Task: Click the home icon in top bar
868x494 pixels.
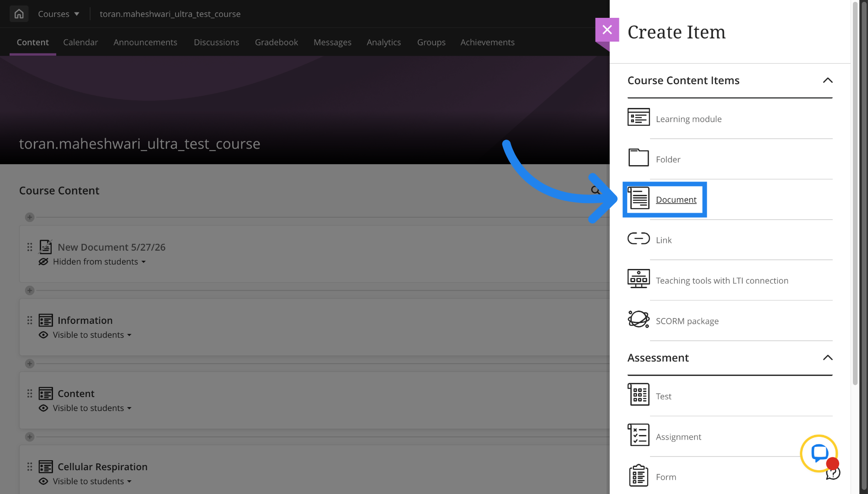Action: 19,14
